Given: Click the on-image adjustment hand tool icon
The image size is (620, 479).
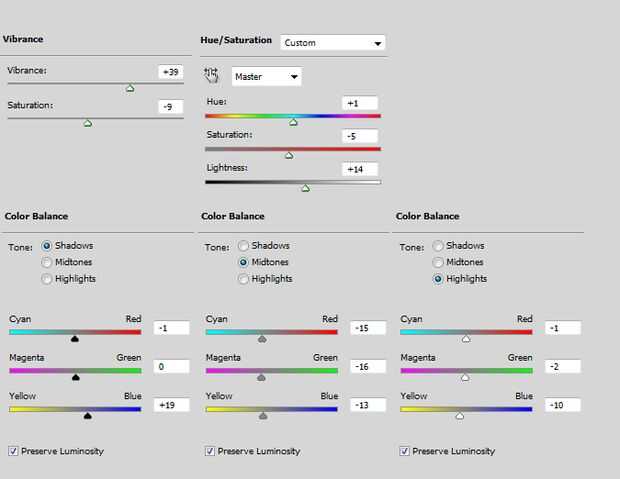Looking at the screenshot, I should tap(211, 76).
